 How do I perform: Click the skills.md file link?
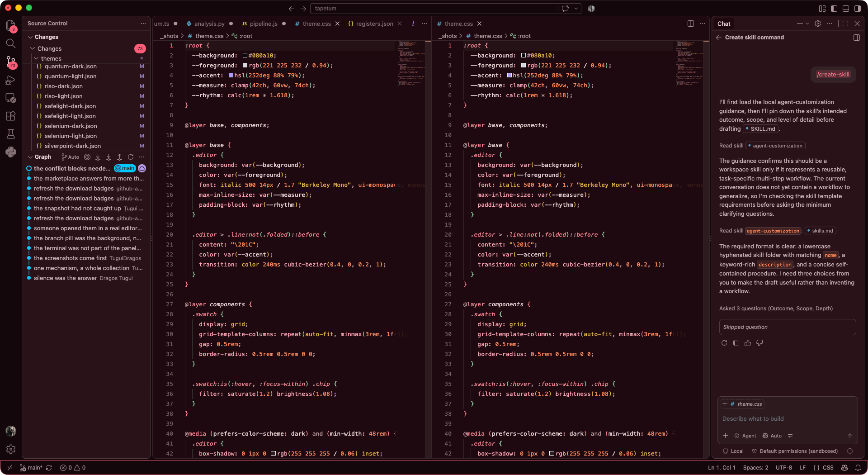[x=820, y=231]
